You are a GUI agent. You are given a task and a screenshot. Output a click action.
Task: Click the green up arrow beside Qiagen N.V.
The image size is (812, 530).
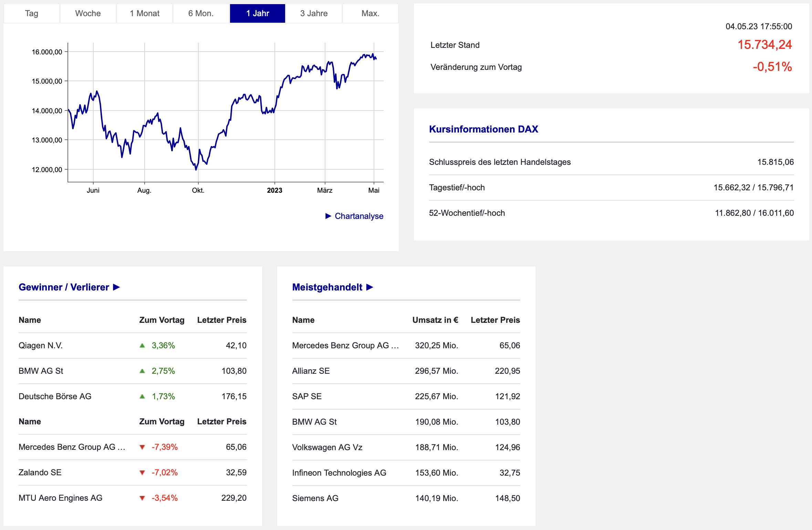click(x=142, y=346)
